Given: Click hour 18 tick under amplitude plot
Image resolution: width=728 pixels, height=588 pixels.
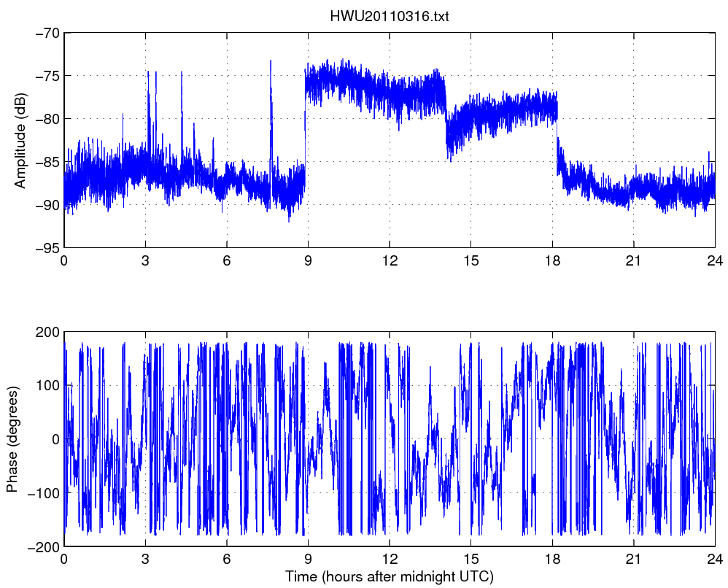Looking at the screenshot, I should (552, 260).
